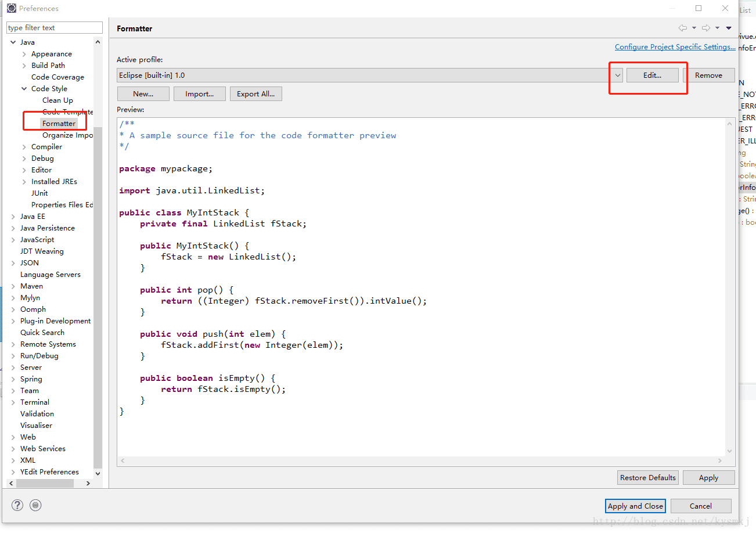Collapse the Code Style node
Screen dimensions: 756x533
click(24, 89)
